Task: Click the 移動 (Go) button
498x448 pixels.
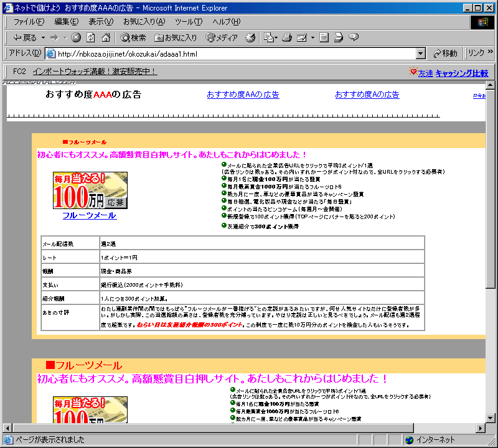Action: (445, 54)
